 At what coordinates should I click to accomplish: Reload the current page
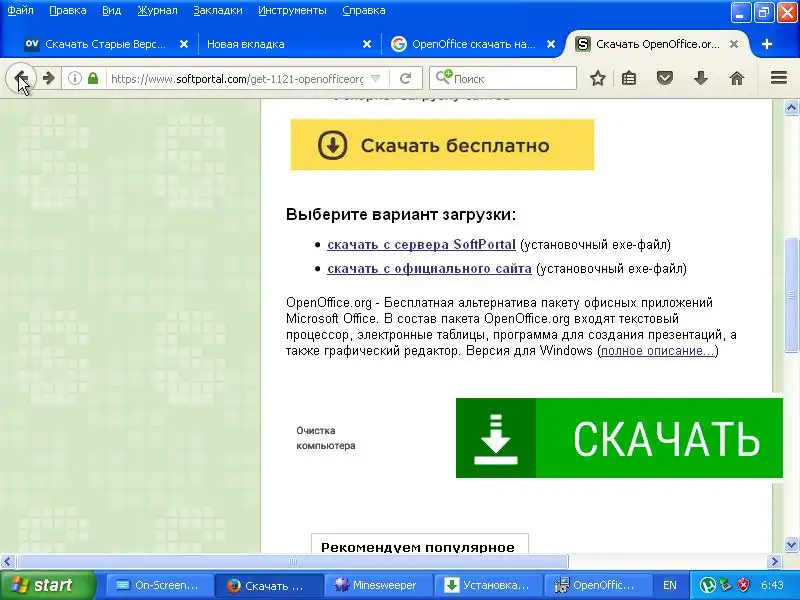(406, 78)
